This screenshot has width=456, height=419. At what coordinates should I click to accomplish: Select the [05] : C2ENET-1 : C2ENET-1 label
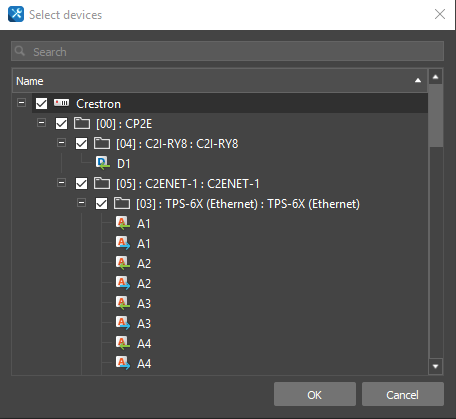point(188,184)
